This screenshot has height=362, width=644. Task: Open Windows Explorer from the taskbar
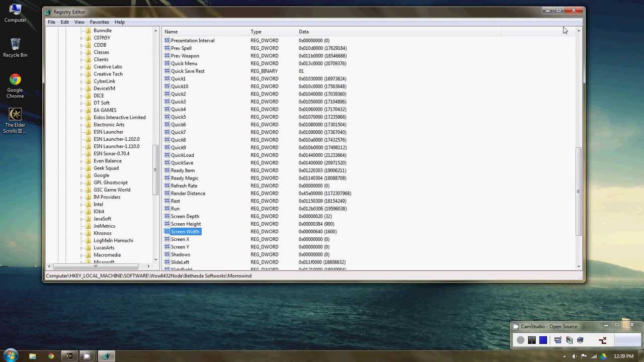coord(32,356)
